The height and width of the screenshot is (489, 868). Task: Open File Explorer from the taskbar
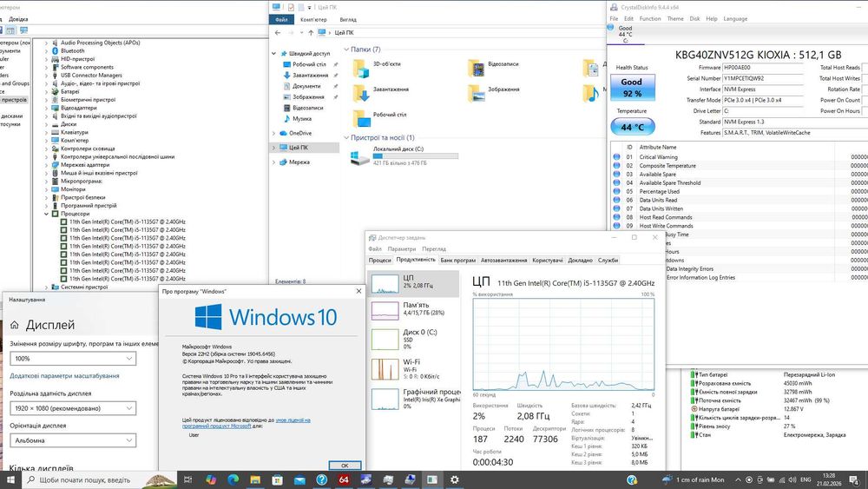[x=255, y=479]
